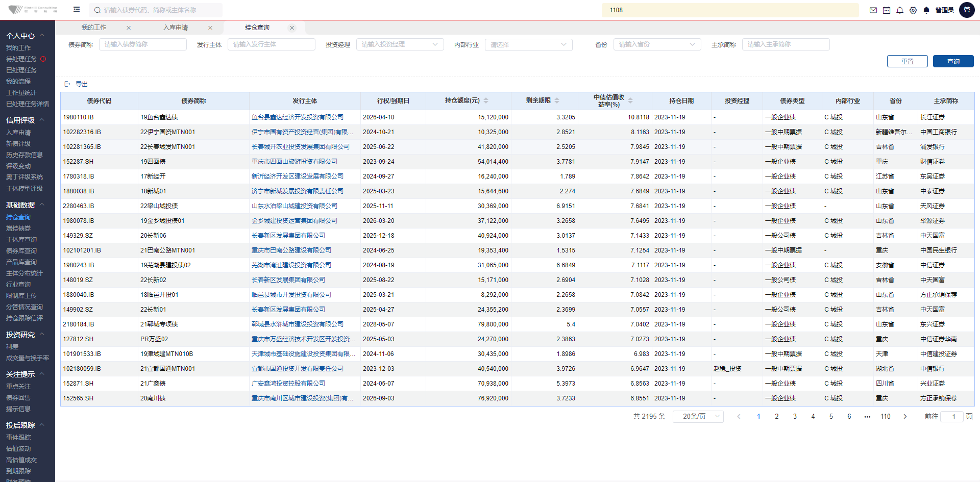Click the 前往 page number input
The height and width of the screenshot is (482, 980).
pyautogui.click(x=952, y=417)
